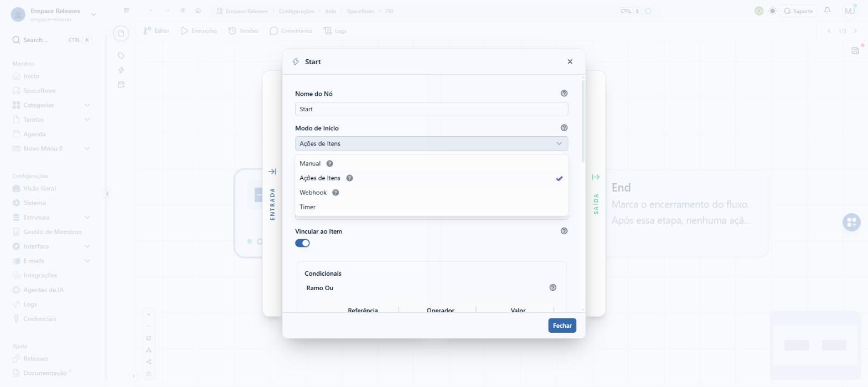Open the MJ user avatar menu
The height and width of the screenshot is (387, 868).
pyautogui.click(x=850, y=11)
